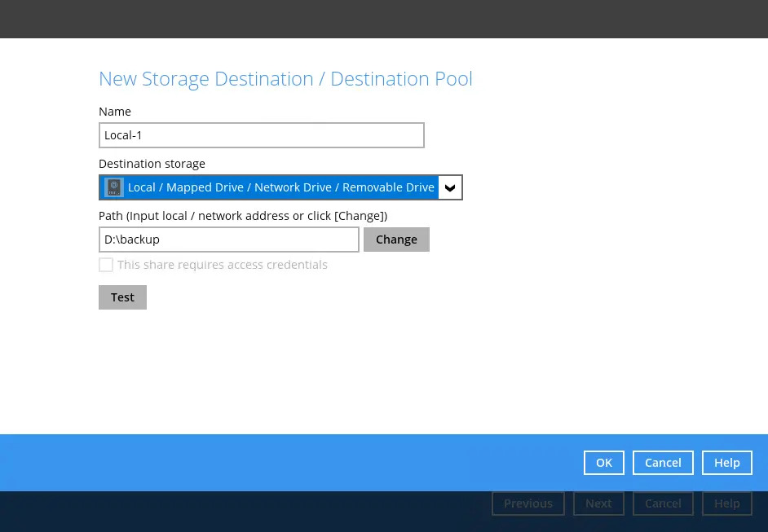This screenshot has height=532, width=768.
Task: Confirm with the OK button
Action: pos(603,463)
